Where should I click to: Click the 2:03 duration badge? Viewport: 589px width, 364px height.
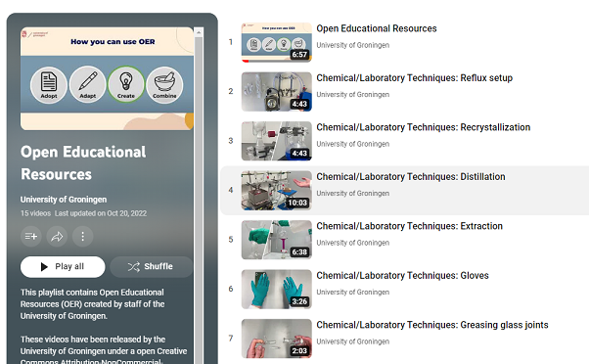[x=299, y=351]
